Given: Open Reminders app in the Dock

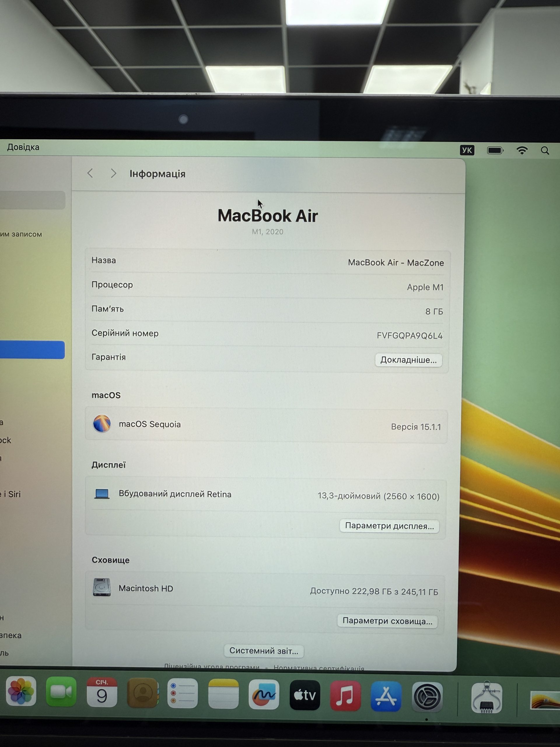Looking at the screenshot, I should [x=183, y=693].
